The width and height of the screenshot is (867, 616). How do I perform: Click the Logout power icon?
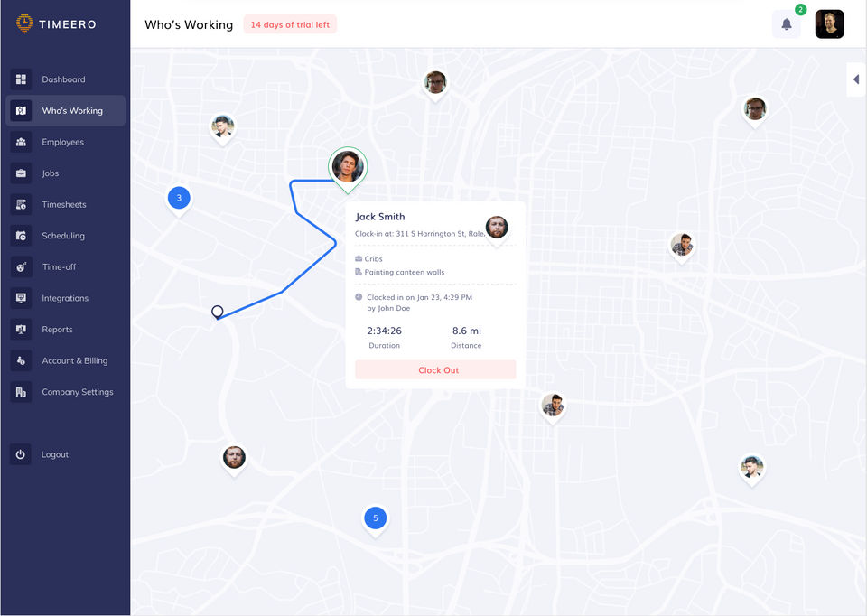coord(21,454)
